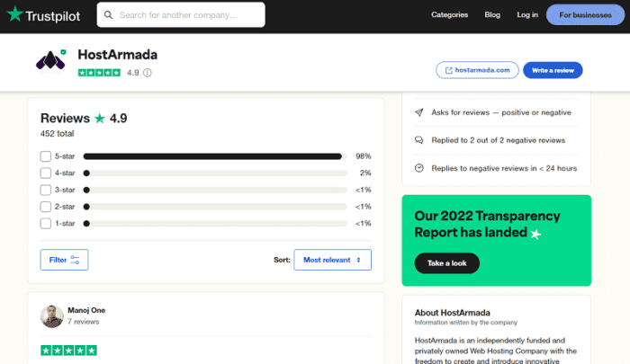Click the search magnifier icon

click(x=108, y=15)
